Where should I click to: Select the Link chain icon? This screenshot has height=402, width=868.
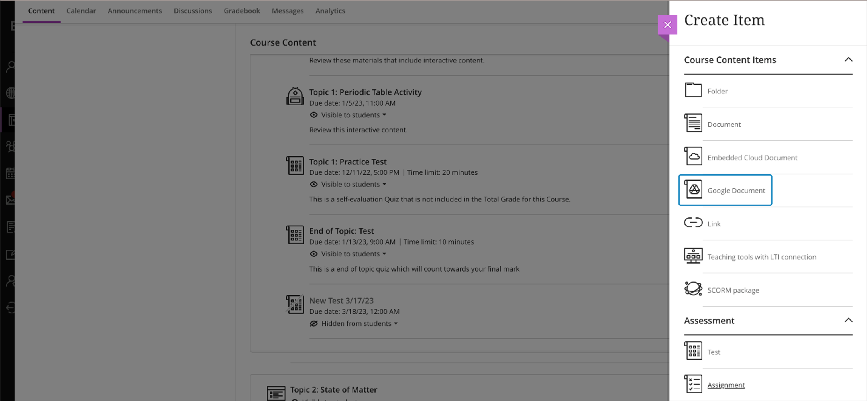(693, 223)
